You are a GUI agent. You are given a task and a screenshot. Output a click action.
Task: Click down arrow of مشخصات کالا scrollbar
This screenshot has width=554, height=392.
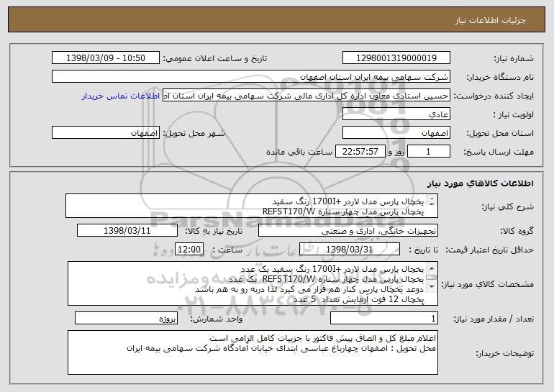(432, 287)
